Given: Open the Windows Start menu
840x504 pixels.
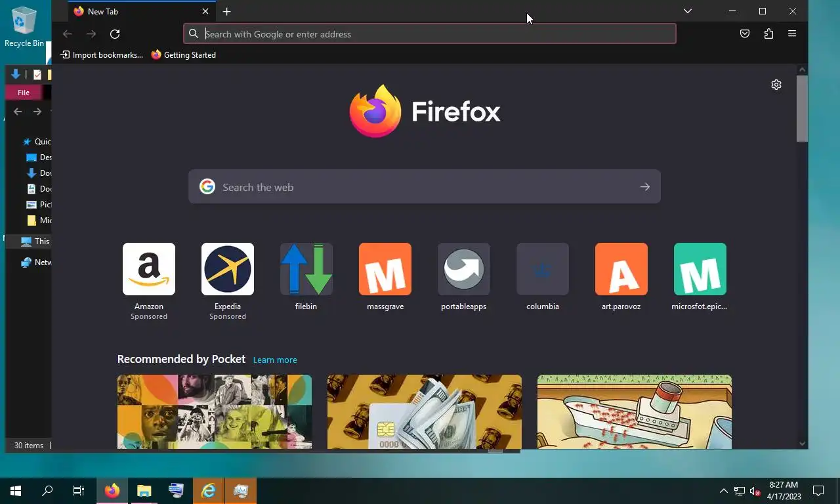Looking at the screenshot, I should (16, 491).
